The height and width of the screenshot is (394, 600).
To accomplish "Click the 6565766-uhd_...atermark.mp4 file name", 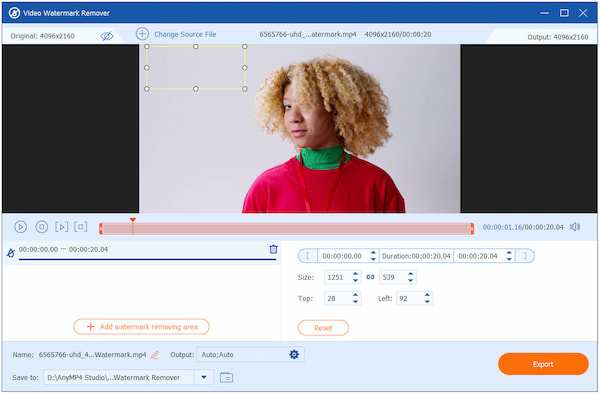I will (x=308, y=34).
